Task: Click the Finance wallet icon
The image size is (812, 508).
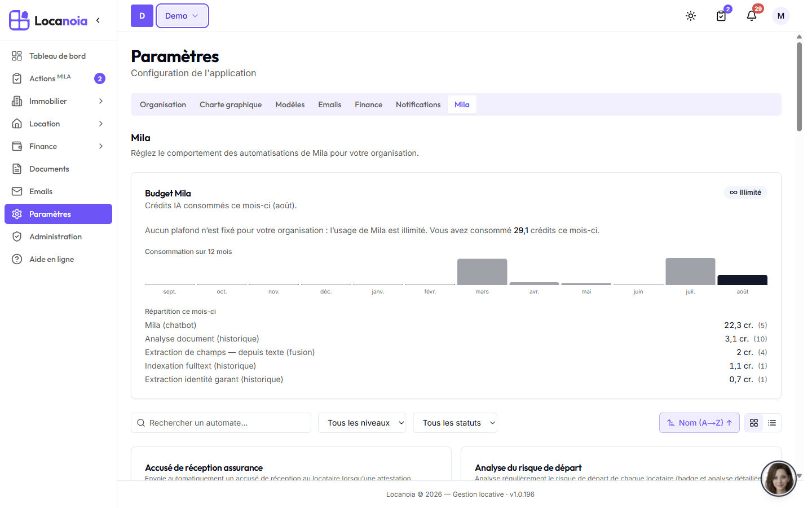Action: (17, 146)
